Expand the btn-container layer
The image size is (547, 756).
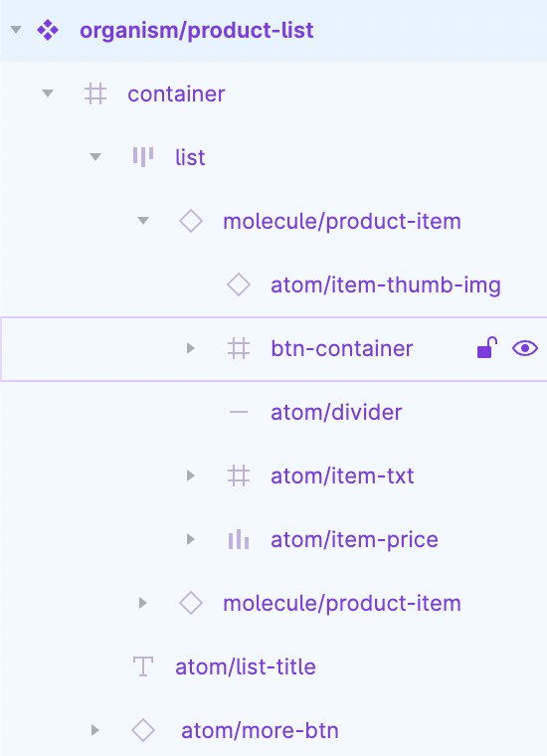tap(191, 348)
